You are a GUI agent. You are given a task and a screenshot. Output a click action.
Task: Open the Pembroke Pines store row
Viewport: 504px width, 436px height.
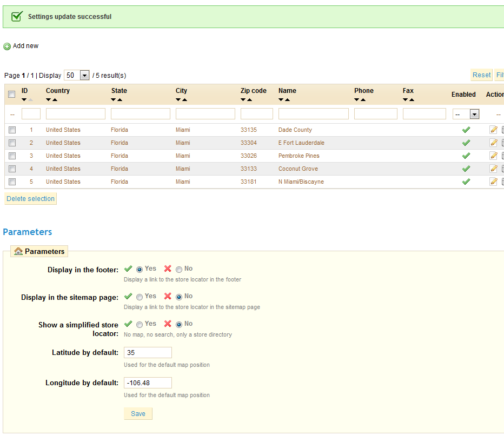pos(299,156)
